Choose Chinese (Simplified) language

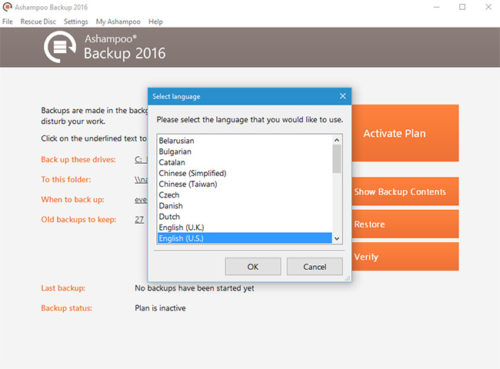[x=245, y=173]
